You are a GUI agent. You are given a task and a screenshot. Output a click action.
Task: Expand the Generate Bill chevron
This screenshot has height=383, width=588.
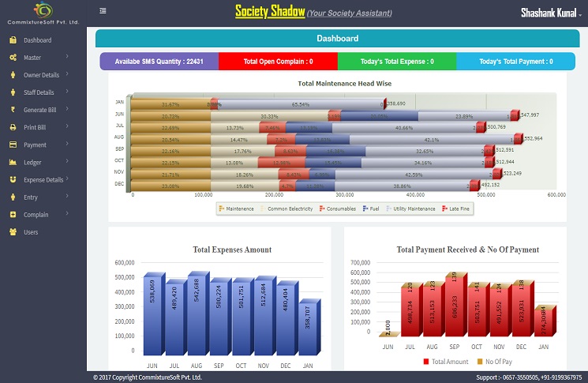[x=67, y=108]
